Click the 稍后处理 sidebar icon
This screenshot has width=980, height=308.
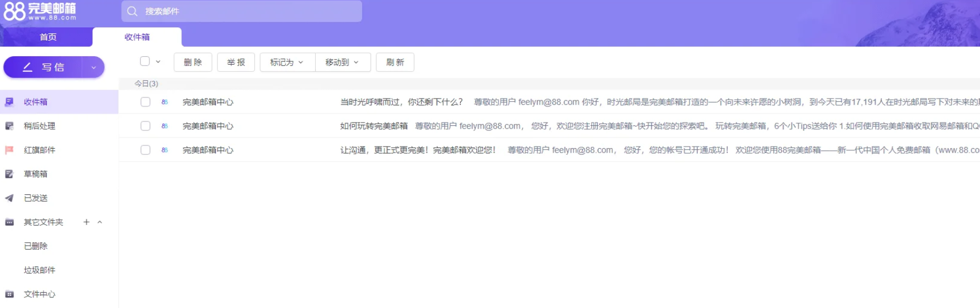(9, 126)
